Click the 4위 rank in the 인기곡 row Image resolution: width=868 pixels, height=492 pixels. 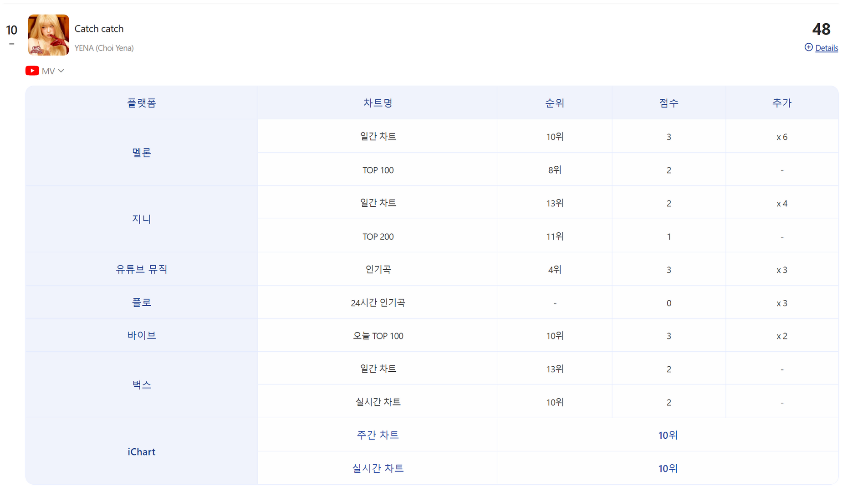coord(555,270)
